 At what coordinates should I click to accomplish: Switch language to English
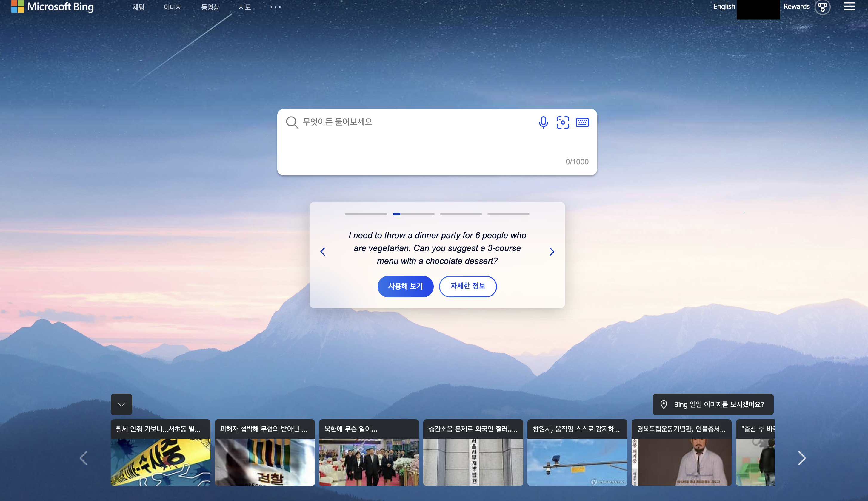(x=724, y=7)
